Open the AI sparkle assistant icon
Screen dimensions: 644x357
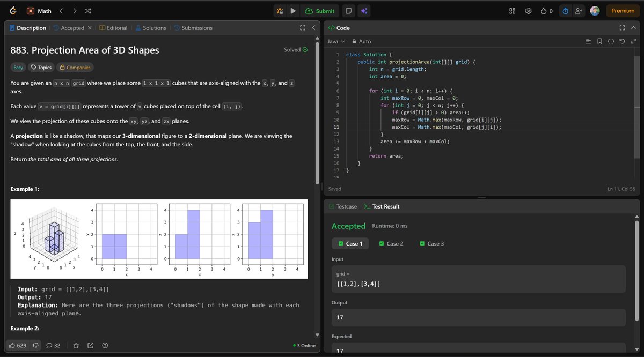[x=364, y=11]
